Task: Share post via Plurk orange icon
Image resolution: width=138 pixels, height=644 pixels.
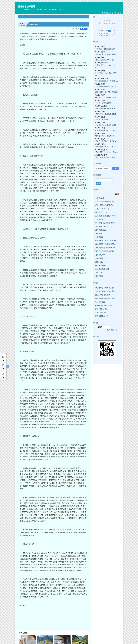Action: tap(76, 29)
